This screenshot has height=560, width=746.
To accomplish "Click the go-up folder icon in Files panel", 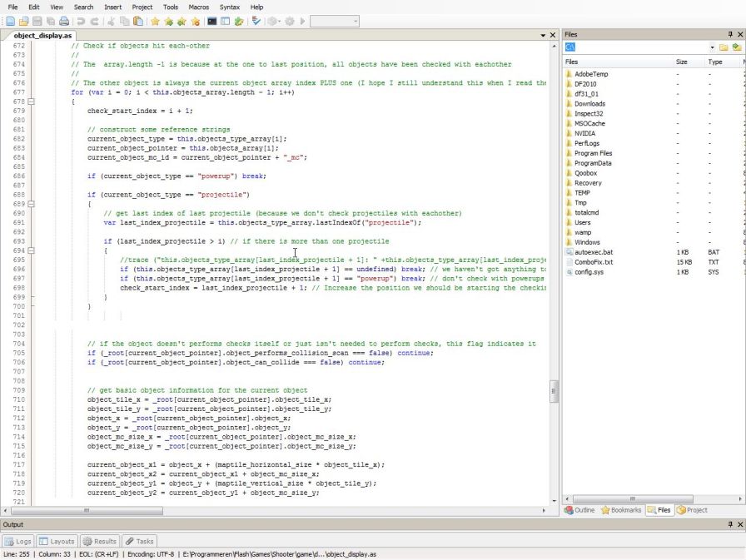I will point(737,47).
